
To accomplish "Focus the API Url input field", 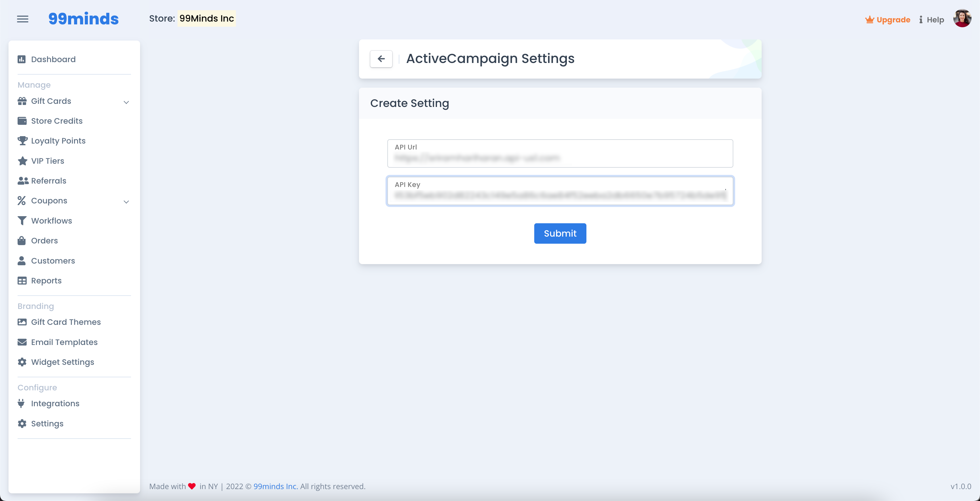I will (560, 153).
